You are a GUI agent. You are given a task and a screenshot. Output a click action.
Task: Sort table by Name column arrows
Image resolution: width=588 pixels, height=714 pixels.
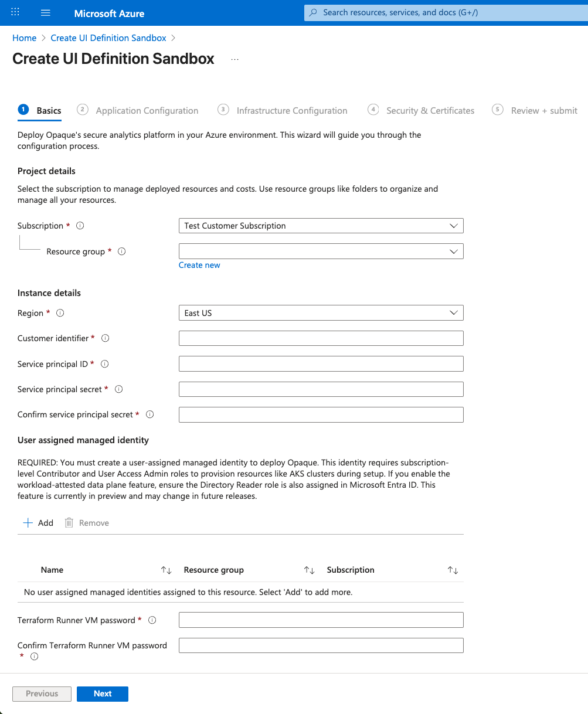pyautogui.click(x=166, y=570)
